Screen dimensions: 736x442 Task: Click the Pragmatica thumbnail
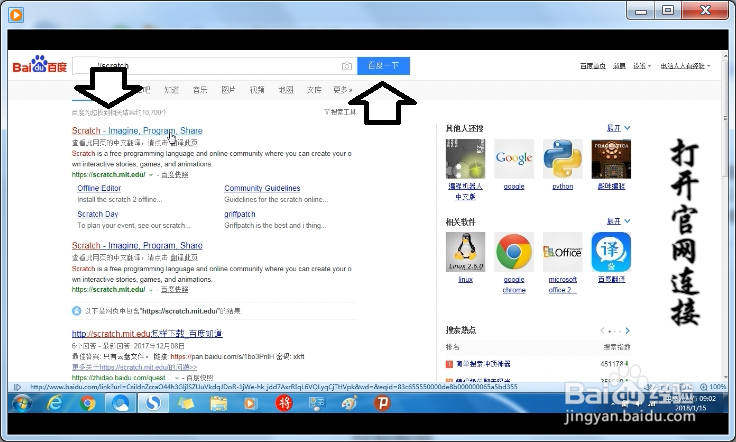[611, 159]
